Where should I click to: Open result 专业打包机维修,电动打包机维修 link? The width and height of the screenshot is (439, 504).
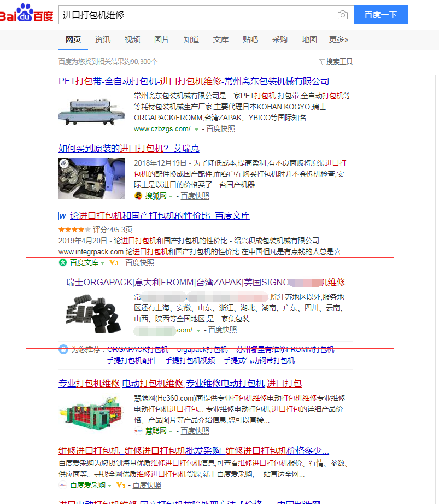point(180,383)
